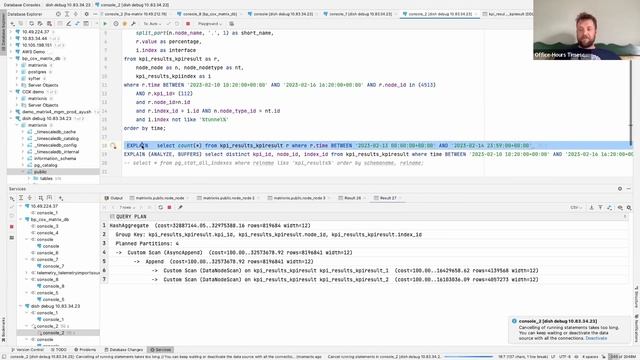Open the TODO tool window
This screenshot has width=640, height=360.
click(58, 350)
